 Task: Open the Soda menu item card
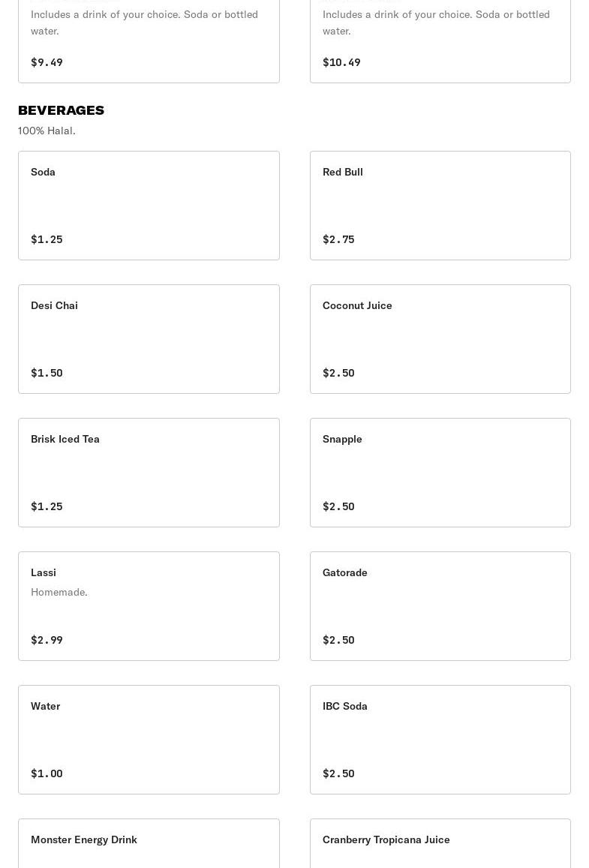tap(149, 205)
